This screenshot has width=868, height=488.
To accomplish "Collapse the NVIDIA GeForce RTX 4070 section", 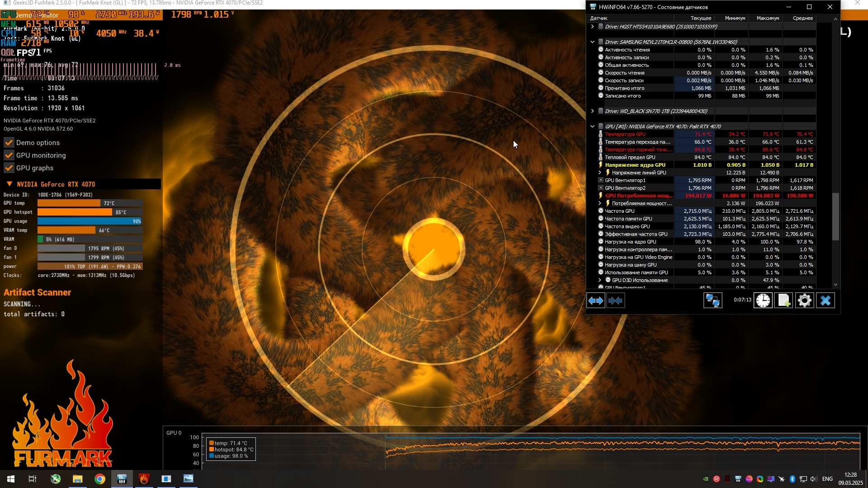I will click(x=9, y=184).
